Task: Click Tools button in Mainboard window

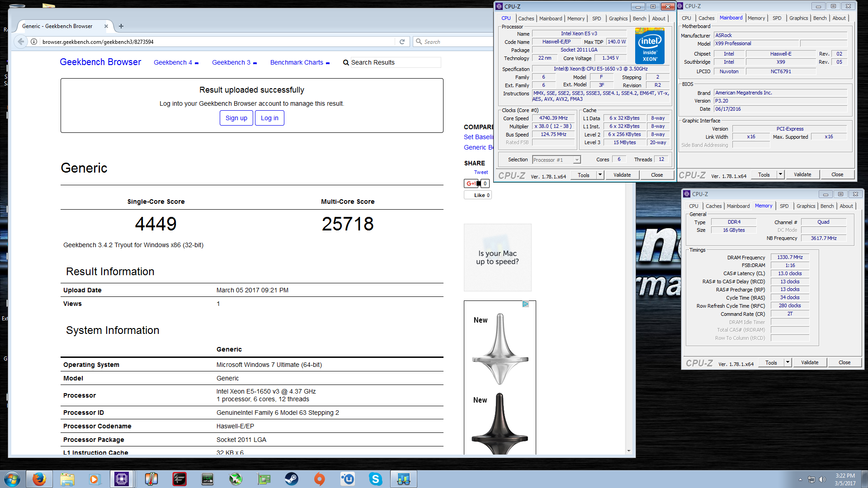Action: [764, 174]
